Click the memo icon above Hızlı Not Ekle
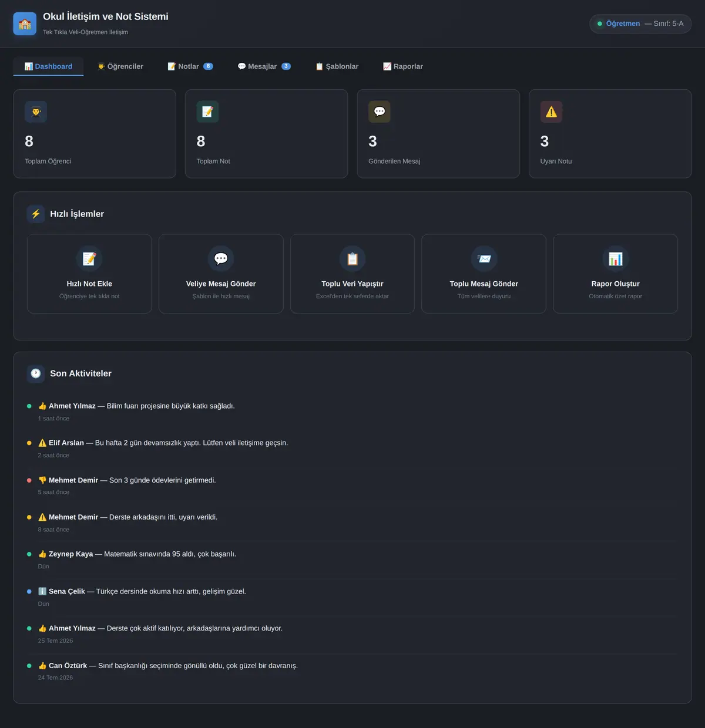Viewport: 705px width, 728px height. click(x=89, y=258)
